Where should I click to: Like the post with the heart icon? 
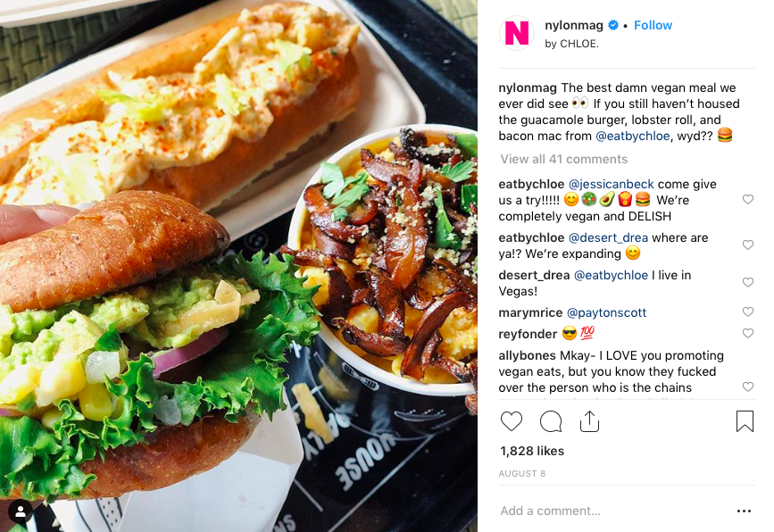pos(512,421)
